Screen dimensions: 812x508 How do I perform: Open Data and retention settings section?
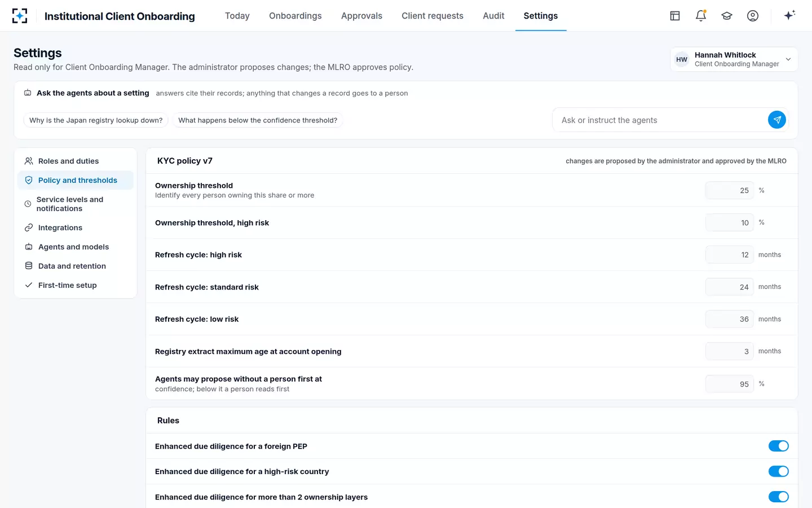pos(76,266)
